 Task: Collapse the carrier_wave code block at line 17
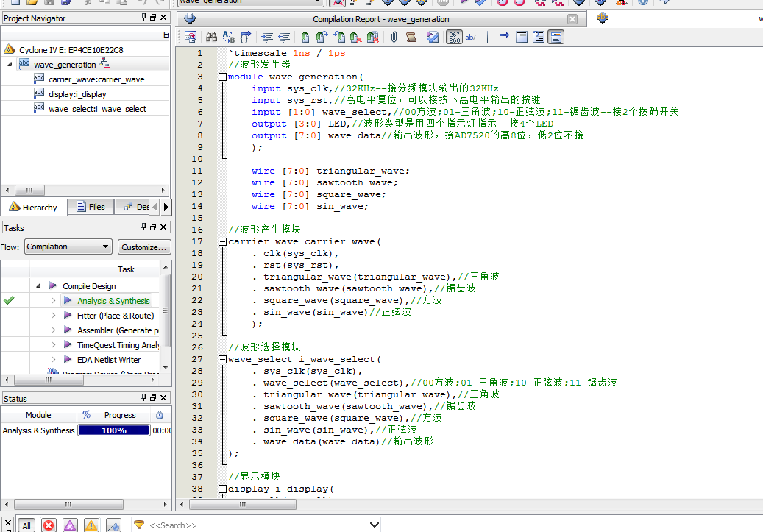pos(222,241)
